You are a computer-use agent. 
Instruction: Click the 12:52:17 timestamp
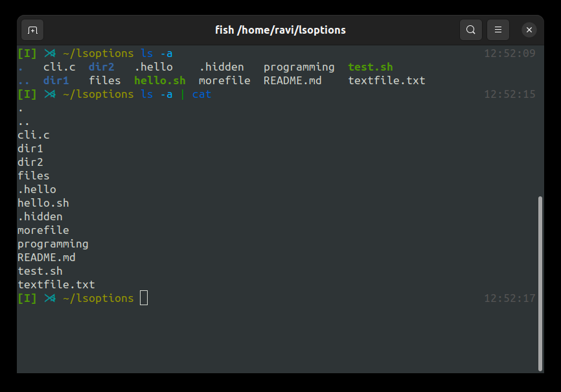(510, 298)
